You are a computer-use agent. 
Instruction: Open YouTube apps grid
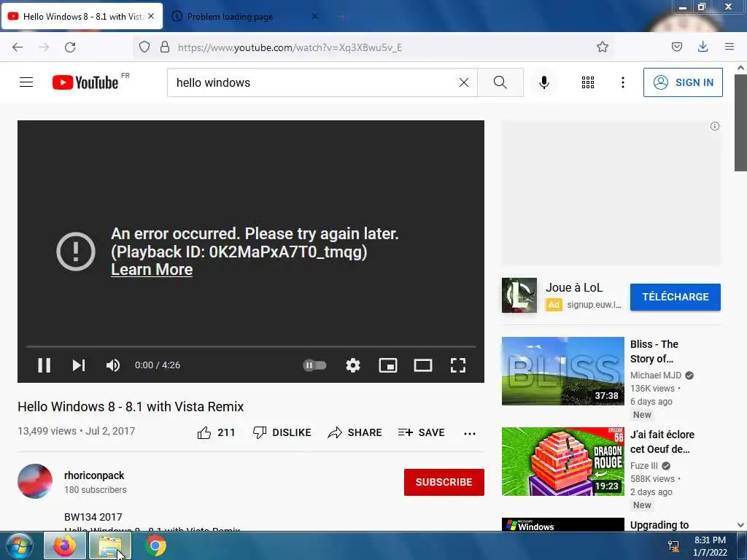pyautogui.click(x=588, y=82)
